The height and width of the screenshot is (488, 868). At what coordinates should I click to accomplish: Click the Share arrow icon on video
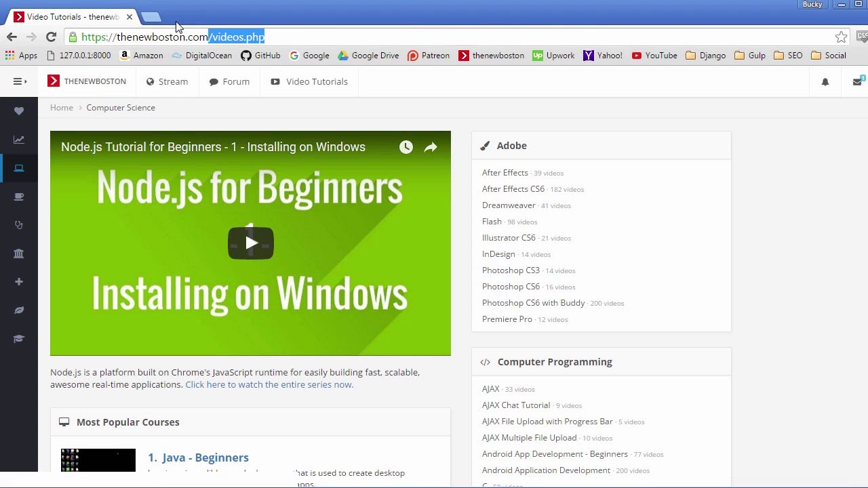click(x=431, y=147)
